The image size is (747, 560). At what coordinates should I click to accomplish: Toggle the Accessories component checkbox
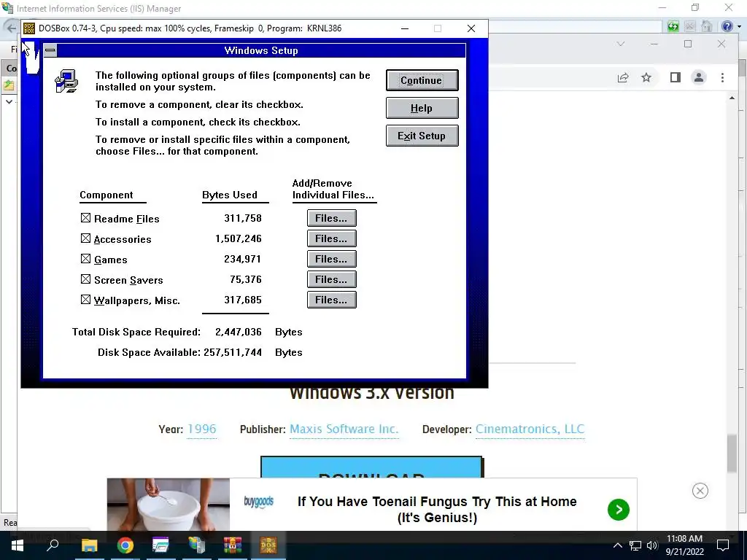click(86, 238)
